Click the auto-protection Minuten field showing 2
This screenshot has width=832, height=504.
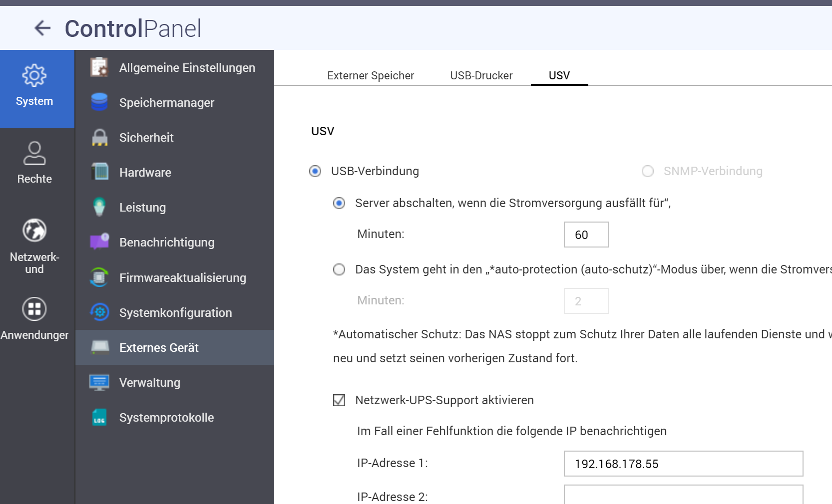click(586, 301)
